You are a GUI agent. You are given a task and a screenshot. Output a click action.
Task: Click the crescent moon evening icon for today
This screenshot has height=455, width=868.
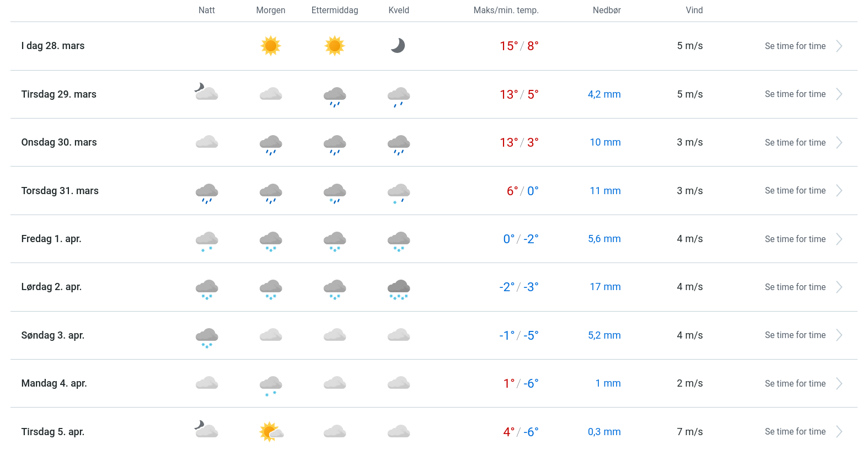click(x=398, y=46)
